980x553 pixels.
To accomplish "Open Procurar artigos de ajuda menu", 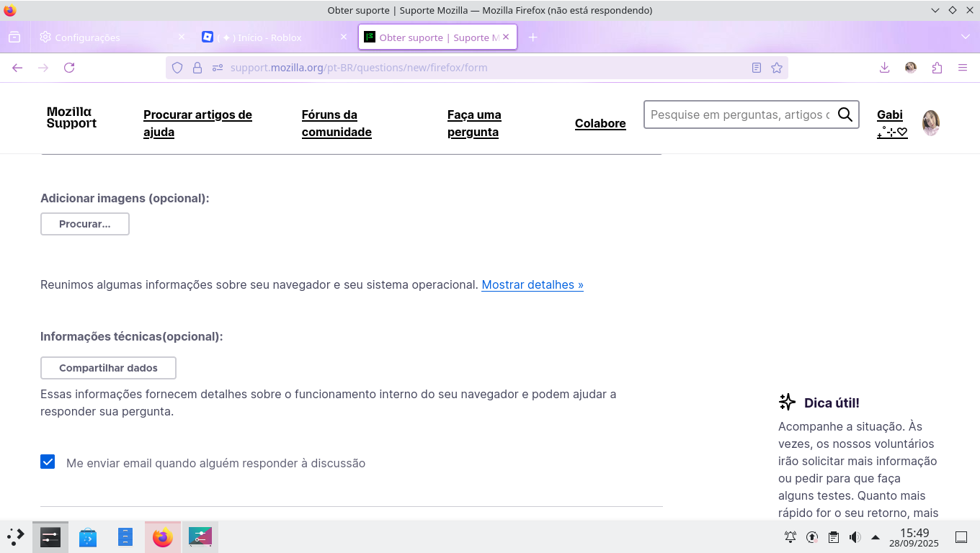I will click(x=198, y=123).
